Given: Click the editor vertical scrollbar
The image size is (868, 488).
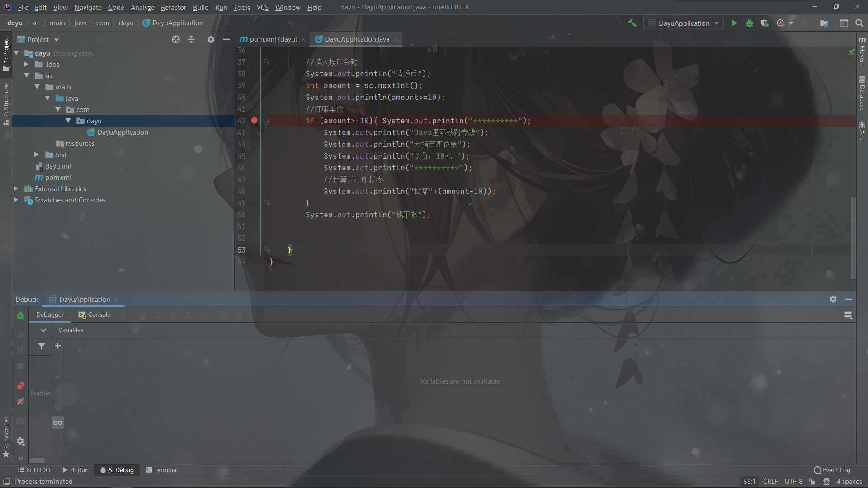Looking at the screenshot, I should pyautogui.click(x=853, y=237).
